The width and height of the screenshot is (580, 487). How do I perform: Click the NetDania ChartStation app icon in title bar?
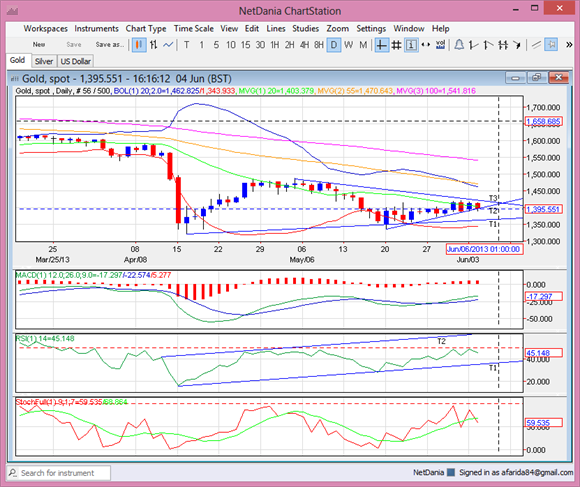click(12, 11)
